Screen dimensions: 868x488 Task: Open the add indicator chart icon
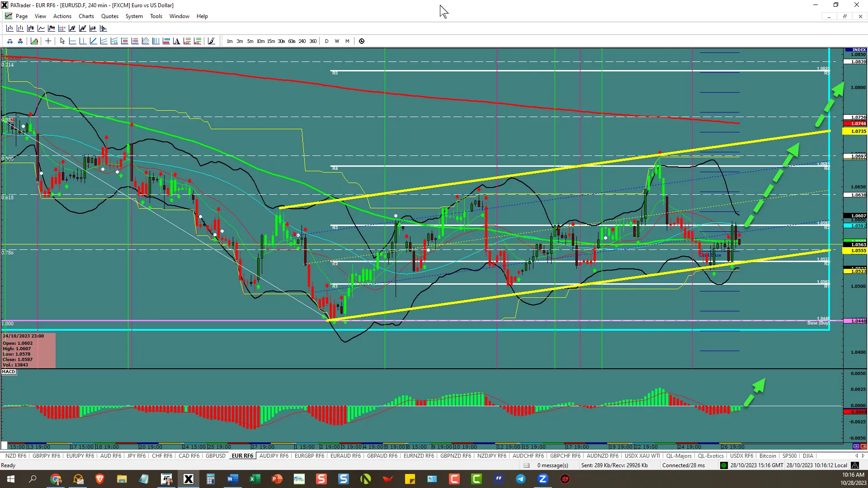(34, 41)
